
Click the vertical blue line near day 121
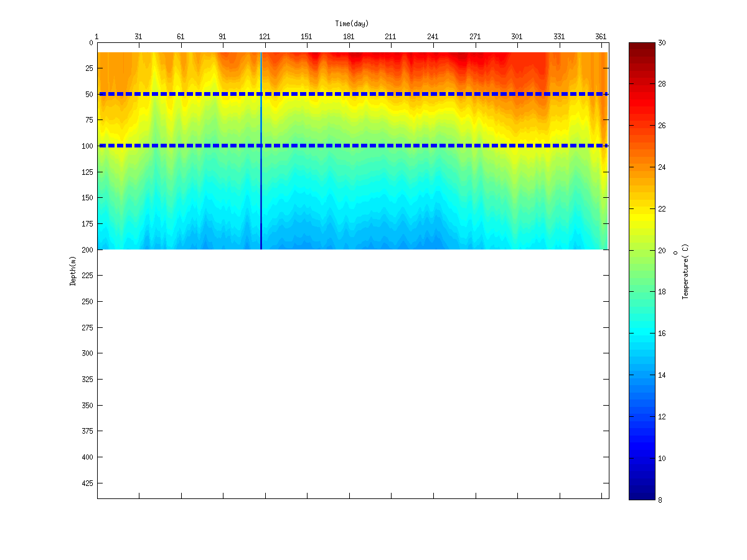click(x=261, y=151)
